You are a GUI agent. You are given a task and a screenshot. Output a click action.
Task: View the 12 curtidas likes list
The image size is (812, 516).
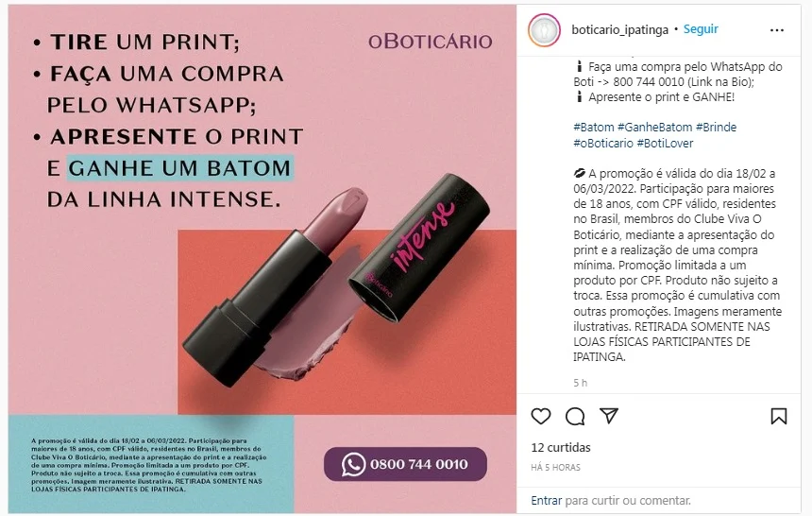(x=561, y=448)
